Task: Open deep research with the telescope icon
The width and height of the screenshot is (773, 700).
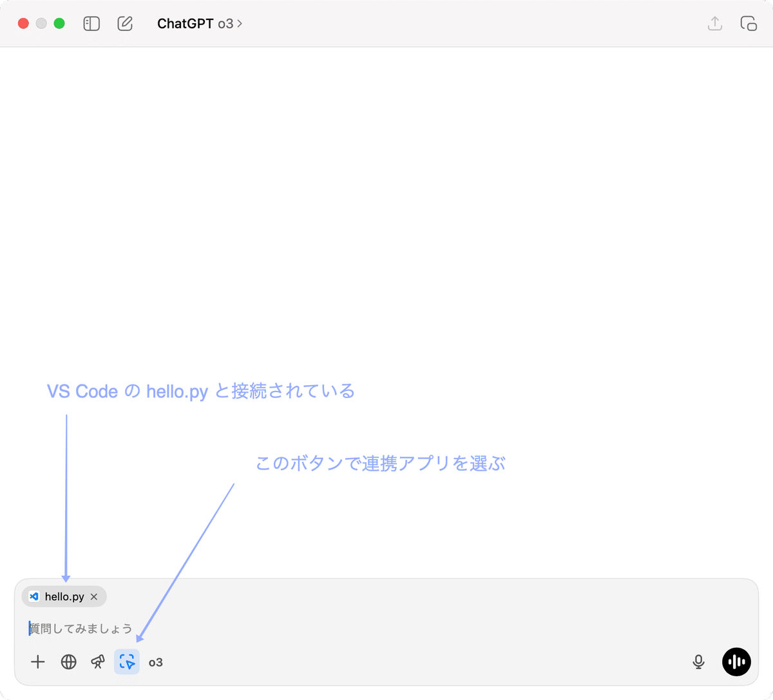Action: (97, 662)
